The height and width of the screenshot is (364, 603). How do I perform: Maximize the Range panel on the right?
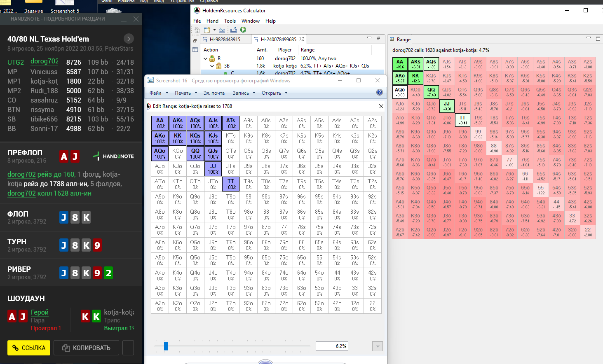(x=598, y=39)
